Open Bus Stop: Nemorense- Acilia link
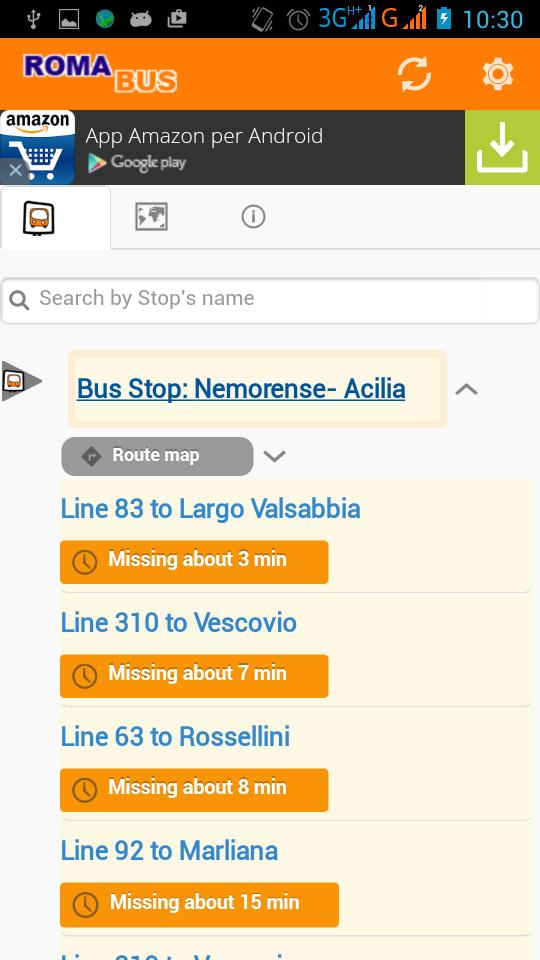The image size is (540, 960). point(241,389)
